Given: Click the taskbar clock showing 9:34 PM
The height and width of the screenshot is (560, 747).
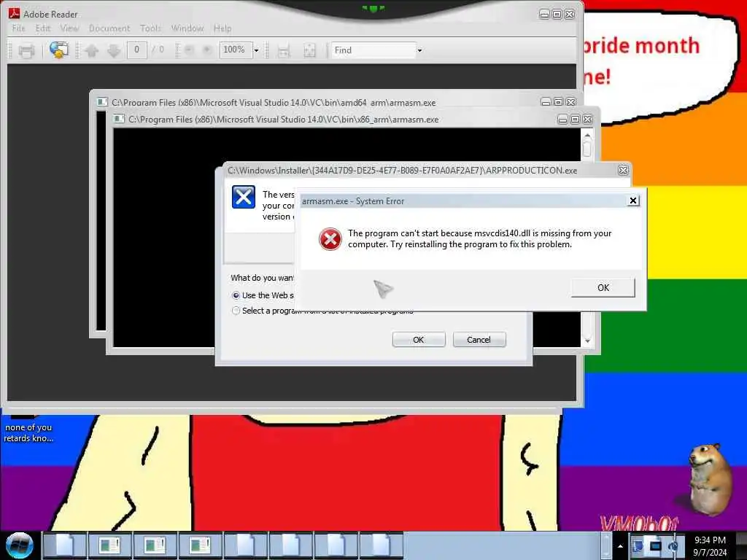Looking at the screenshot, I should coord(710,546).
